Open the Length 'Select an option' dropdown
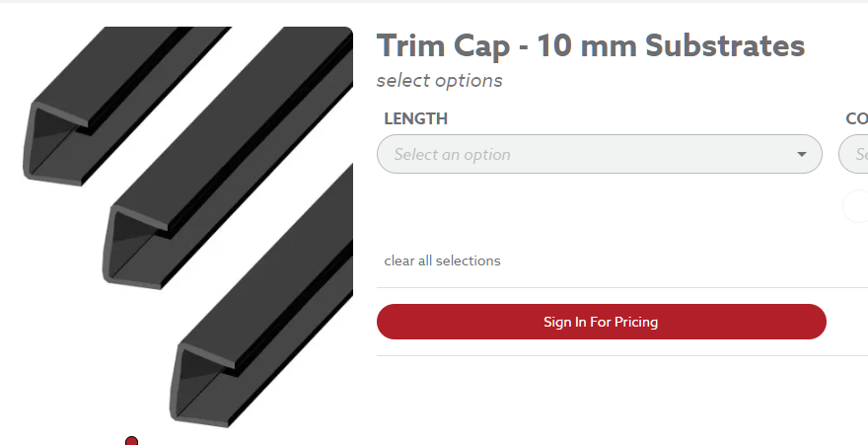 point(600,154)
